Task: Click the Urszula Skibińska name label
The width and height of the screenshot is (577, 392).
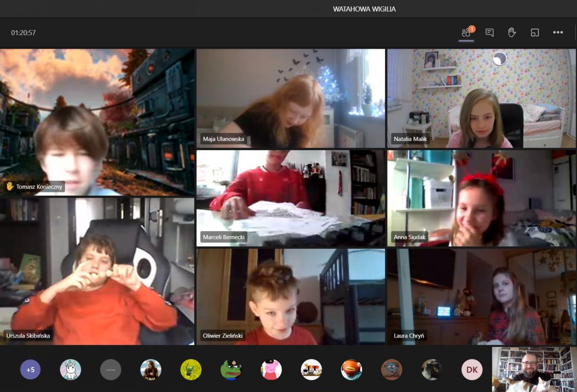Action: click(28, 336)
